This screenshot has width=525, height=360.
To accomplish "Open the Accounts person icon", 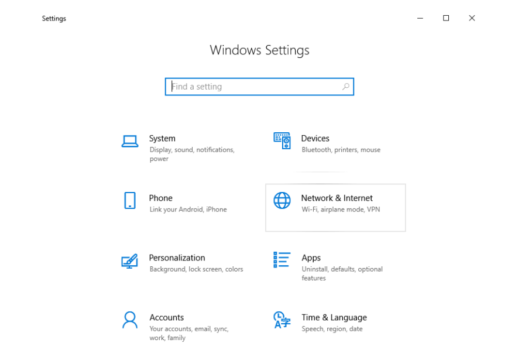I will click(x=130, y=320).
